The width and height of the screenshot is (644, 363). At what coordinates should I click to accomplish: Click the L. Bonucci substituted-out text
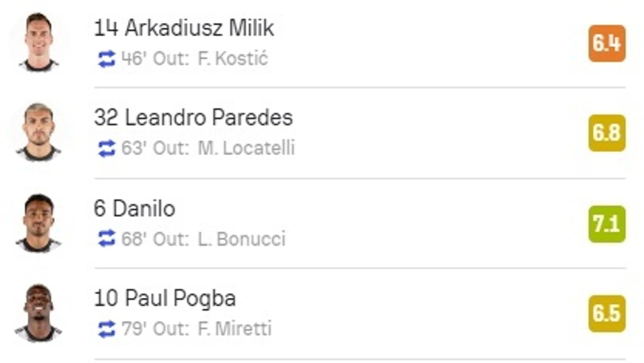[242, 239]
